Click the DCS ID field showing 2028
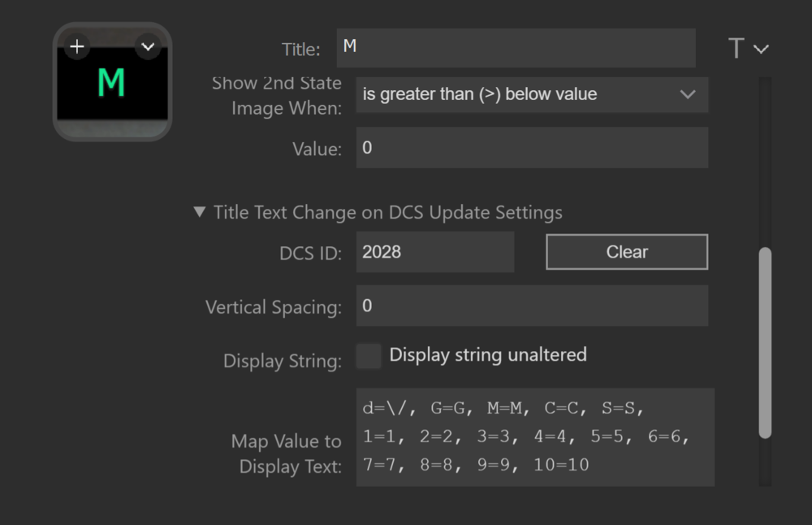 434,252
